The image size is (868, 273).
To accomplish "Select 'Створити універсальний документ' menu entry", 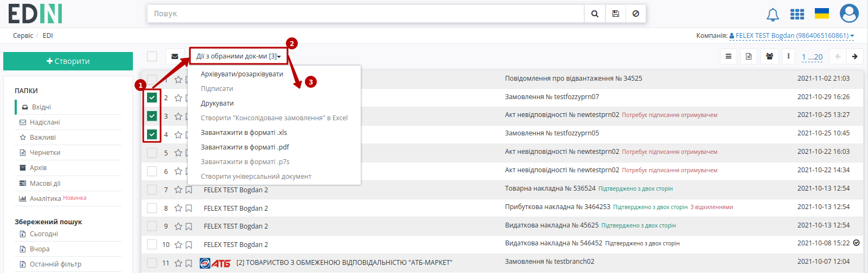I will point(256,176).
